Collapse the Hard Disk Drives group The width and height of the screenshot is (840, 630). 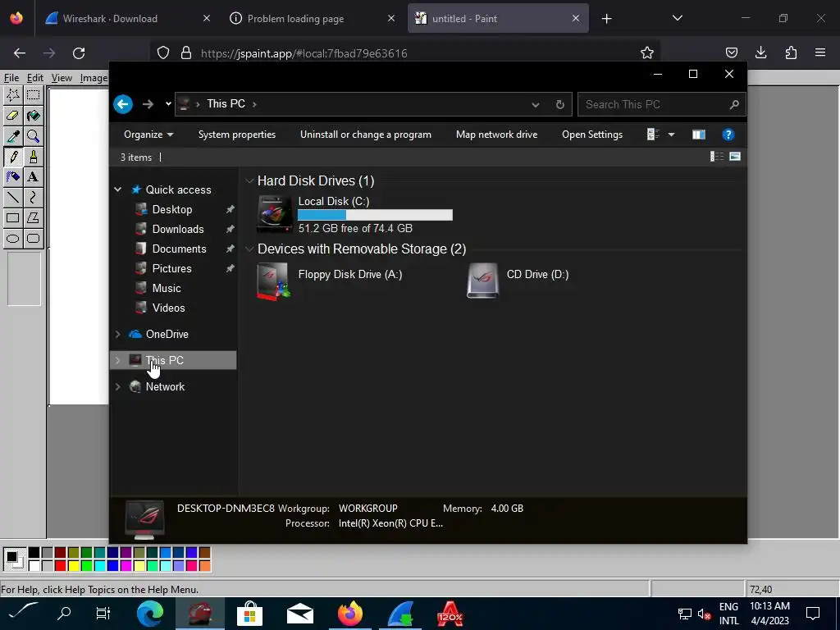[x=249, y=181]
